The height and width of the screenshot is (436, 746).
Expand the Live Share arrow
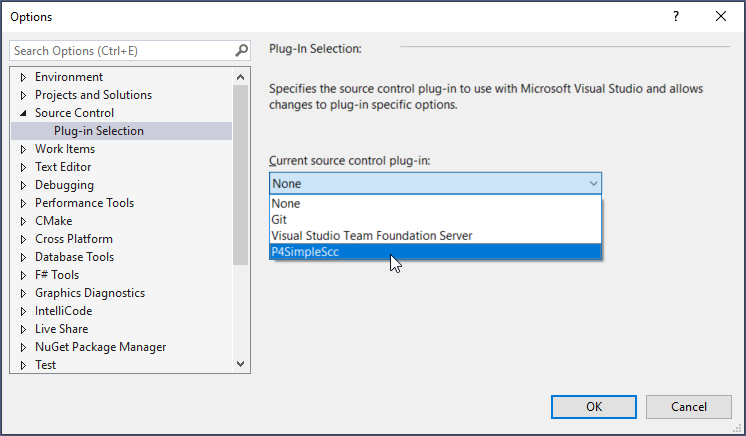pos(23,329)
